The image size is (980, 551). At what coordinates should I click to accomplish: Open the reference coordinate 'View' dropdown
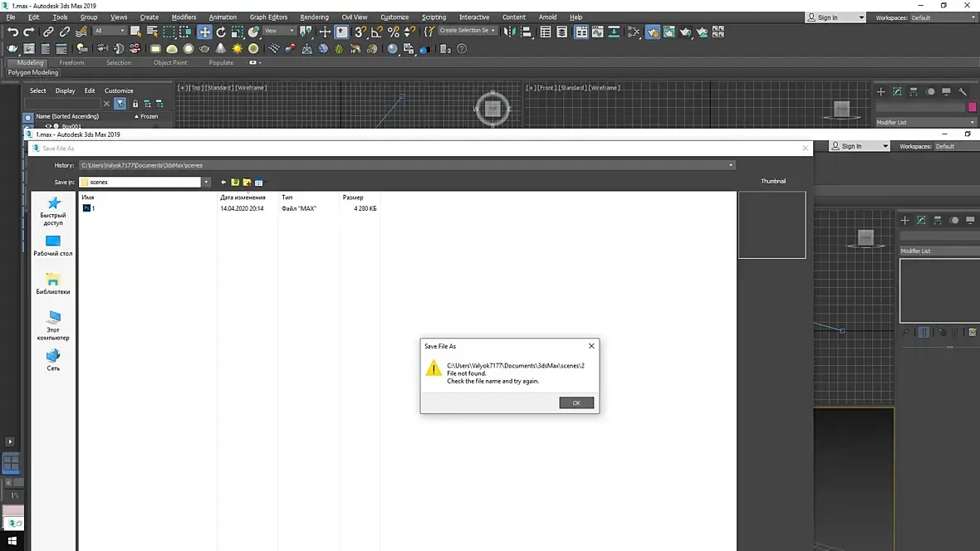[x=279, y=31]
